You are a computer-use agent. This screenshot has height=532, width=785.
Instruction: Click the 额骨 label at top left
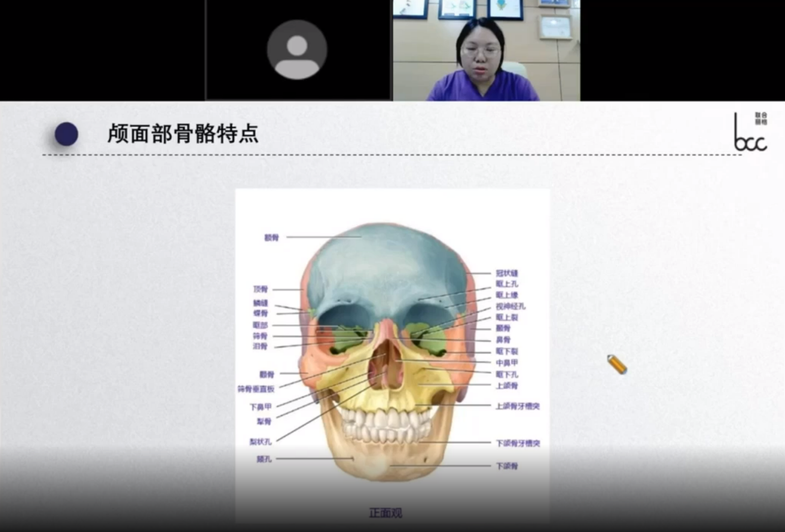(x=271, y=237)
